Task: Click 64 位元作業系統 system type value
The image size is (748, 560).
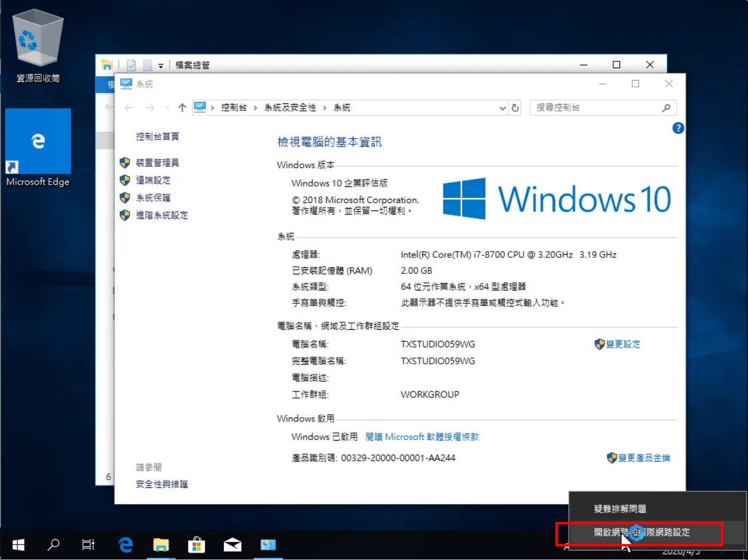Action: 463,287
